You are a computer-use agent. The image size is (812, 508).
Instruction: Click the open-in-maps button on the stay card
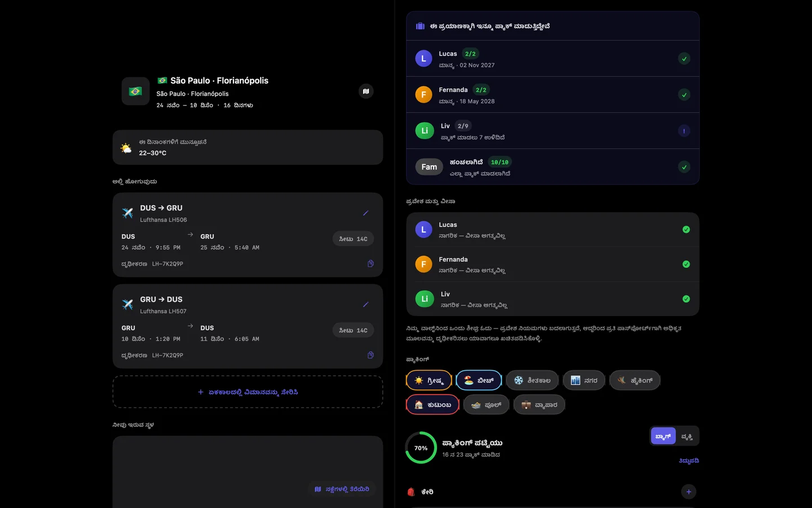[342, 489]
